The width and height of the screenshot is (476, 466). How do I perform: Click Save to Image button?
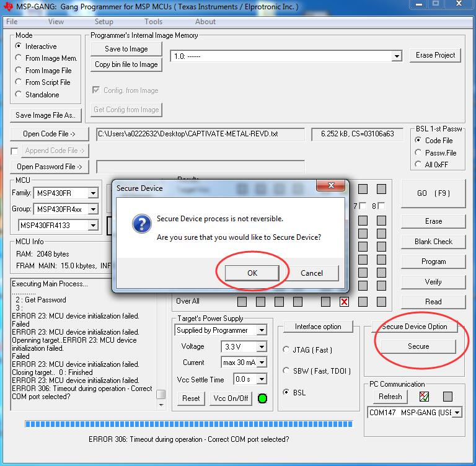pyautogui.click(x=126, y=49)
